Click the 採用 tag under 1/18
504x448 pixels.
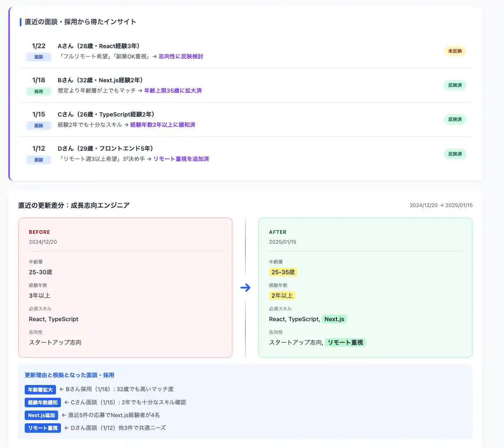[39, 91]
